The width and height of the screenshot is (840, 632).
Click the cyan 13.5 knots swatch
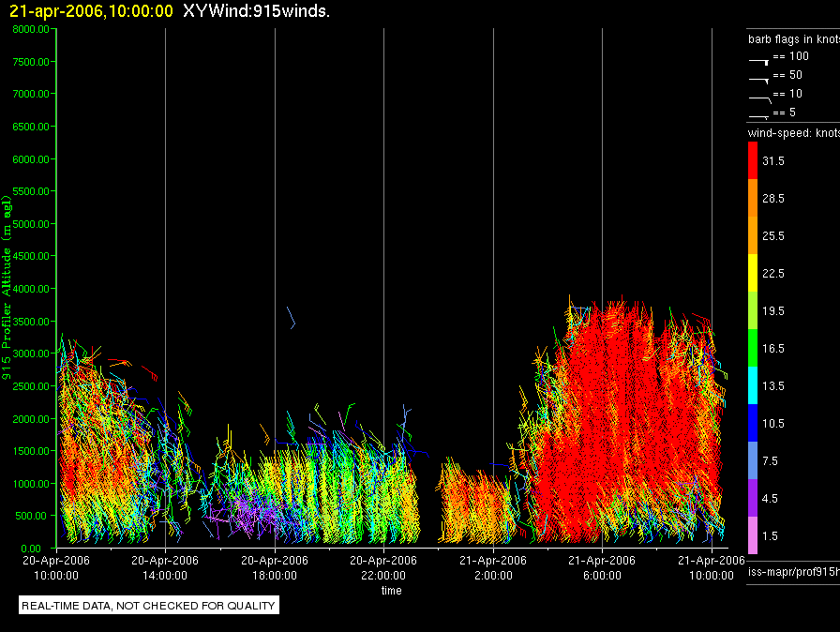[753, 385]
